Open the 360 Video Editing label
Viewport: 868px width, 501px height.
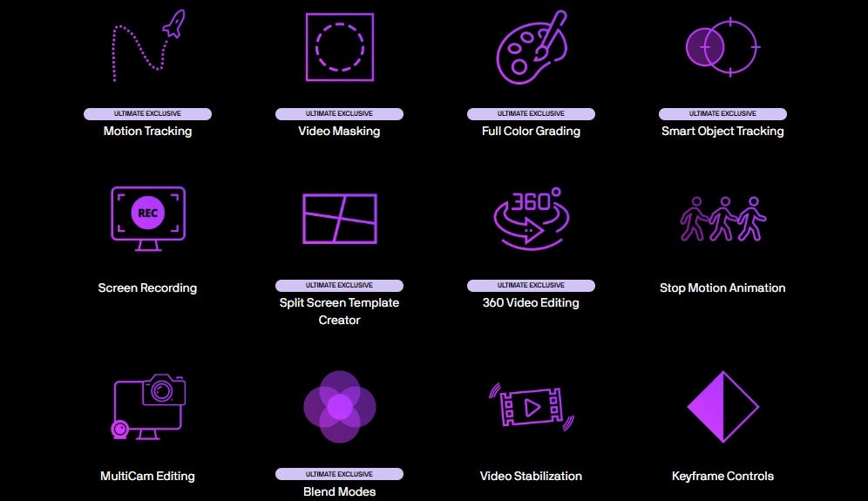tap(531, 303)
